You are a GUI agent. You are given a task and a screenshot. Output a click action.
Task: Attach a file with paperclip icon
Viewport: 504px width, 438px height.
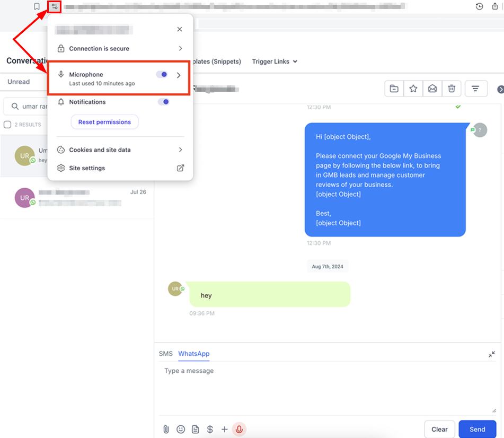pyautogui.click(x=166, y=430)
